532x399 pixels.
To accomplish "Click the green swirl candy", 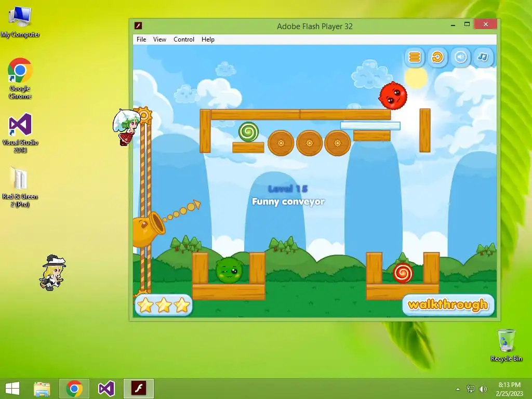I will [248, 132].
